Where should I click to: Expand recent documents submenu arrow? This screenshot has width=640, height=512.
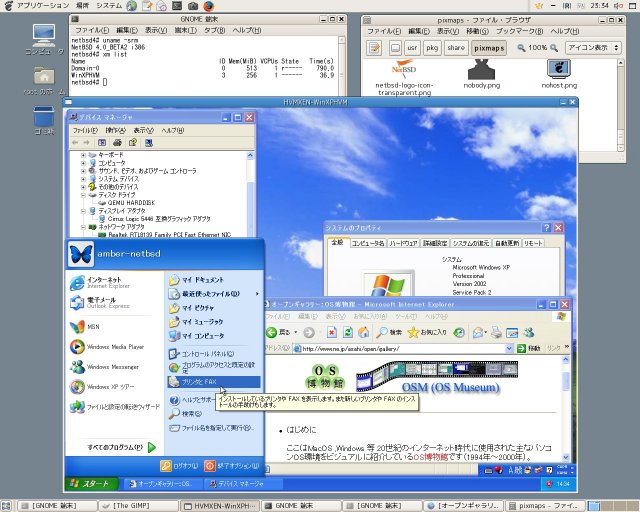pyautogui.click(x=257, y=294)
